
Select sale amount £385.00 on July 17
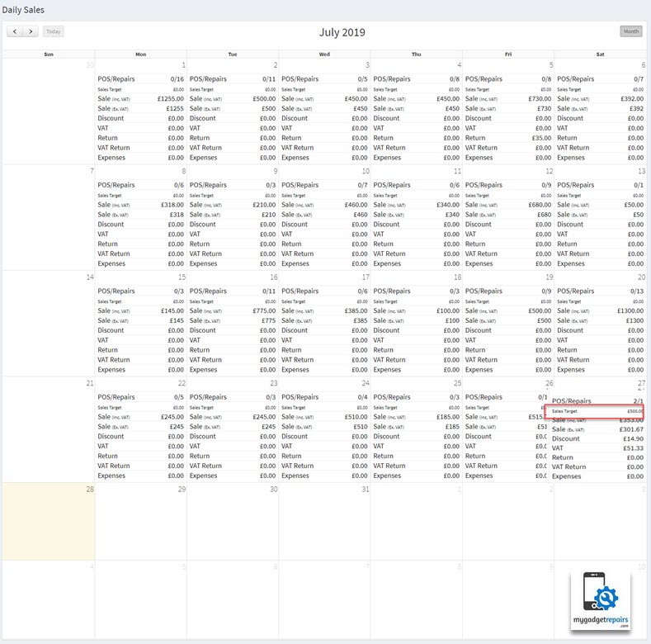(356, 310)
